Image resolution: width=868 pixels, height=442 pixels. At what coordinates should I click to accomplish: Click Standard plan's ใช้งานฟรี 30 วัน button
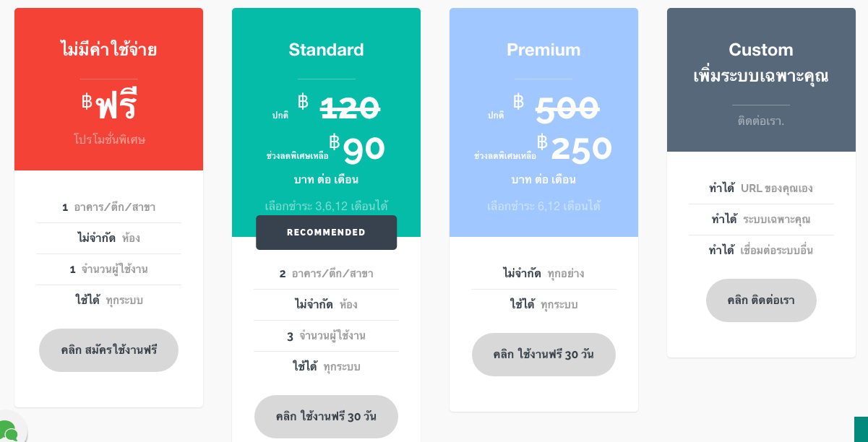click(x=326, y=417)
